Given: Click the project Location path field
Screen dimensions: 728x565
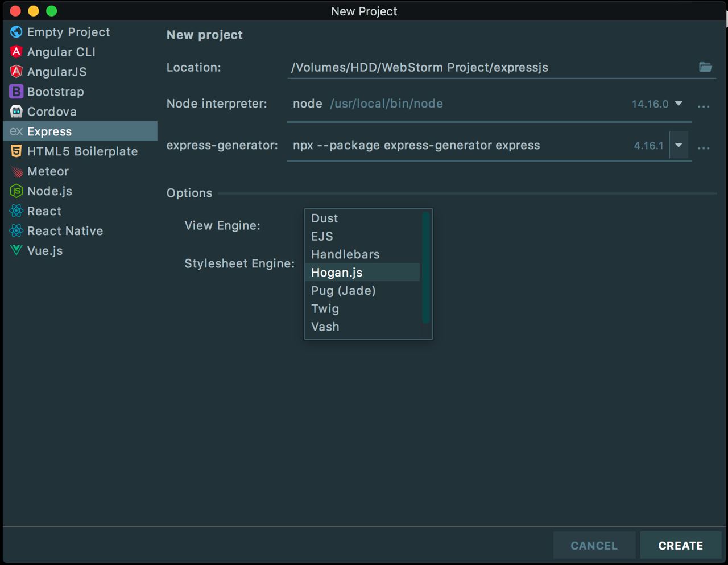Looking at the screenshot, I should click(489, 67).
